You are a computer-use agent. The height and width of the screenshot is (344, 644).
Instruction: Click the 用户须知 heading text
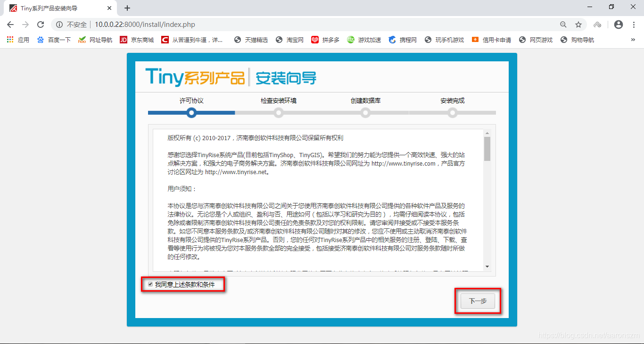tap(182, 189)
